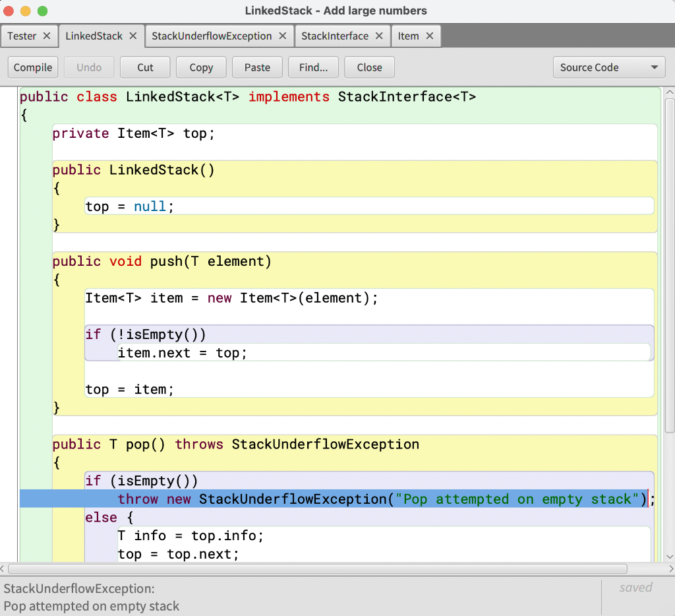Collapse the vertical scrollbar down arrow

pos(670,557)
